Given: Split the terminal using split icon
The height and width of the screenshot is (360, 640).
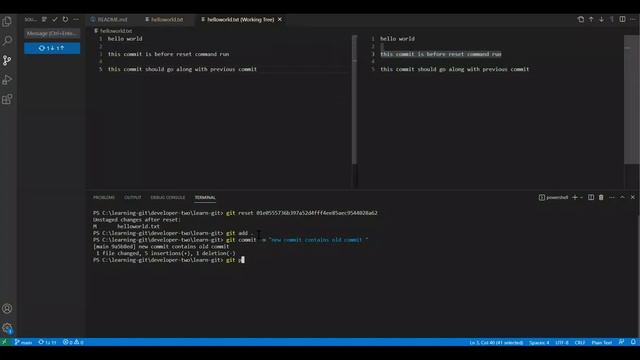Looking at the screenshot, I should click(x=591, y=198).
